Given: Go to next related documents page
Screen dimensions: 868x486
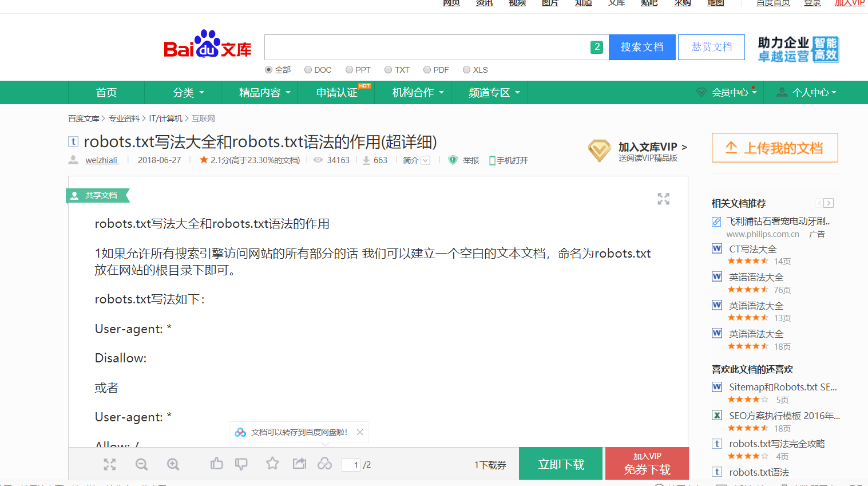Looking at the screenshot, I should coord(829,203).
